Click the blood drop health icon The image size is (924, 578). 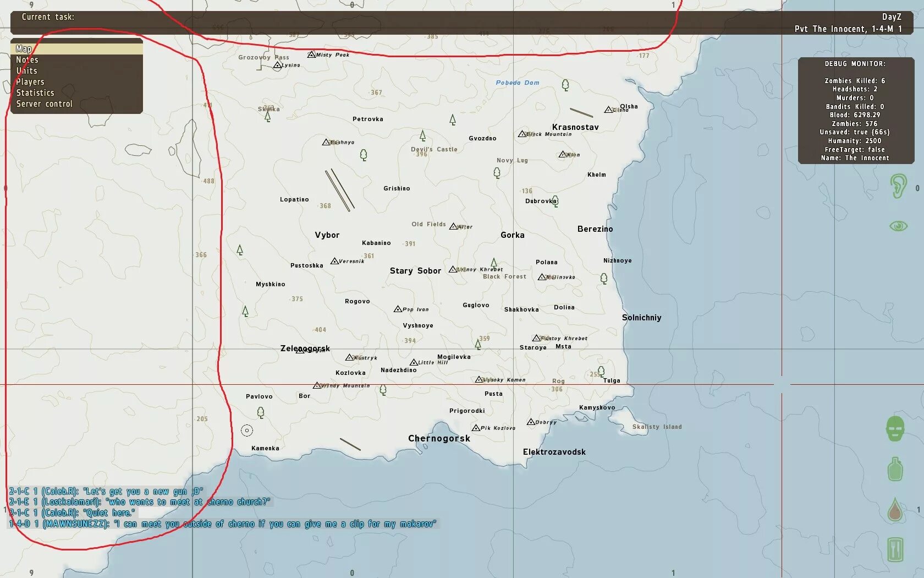tap(895, 509)
